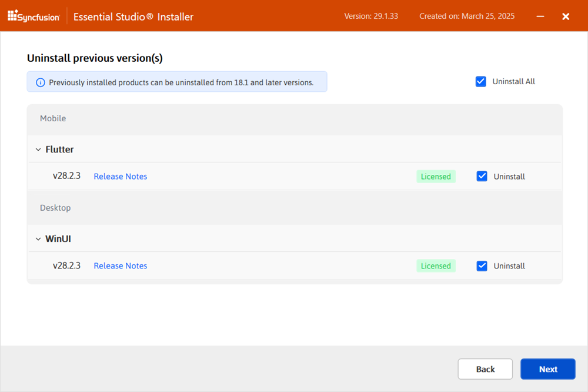Proceed with the Next button
This screenshot has width=588, height=392.
click(x=547, y=368)
